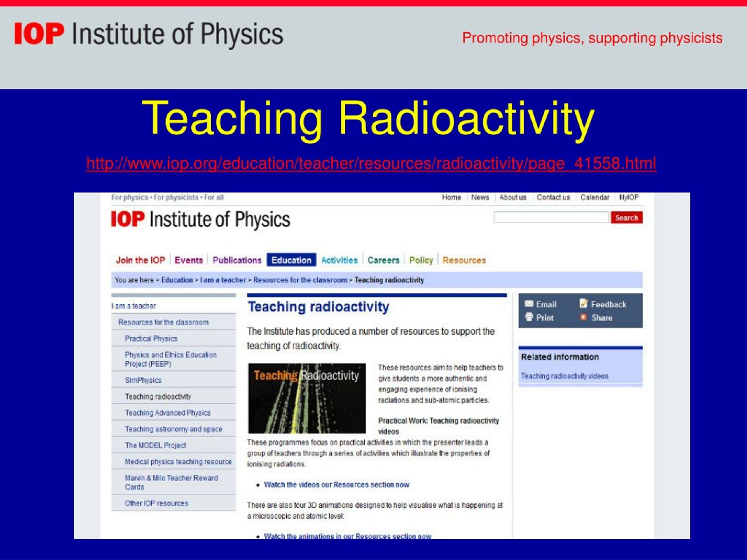The height and width of the screenshot is (560, 747).
Task: Click the Print printer icon
Action: [x=529, y=317]
